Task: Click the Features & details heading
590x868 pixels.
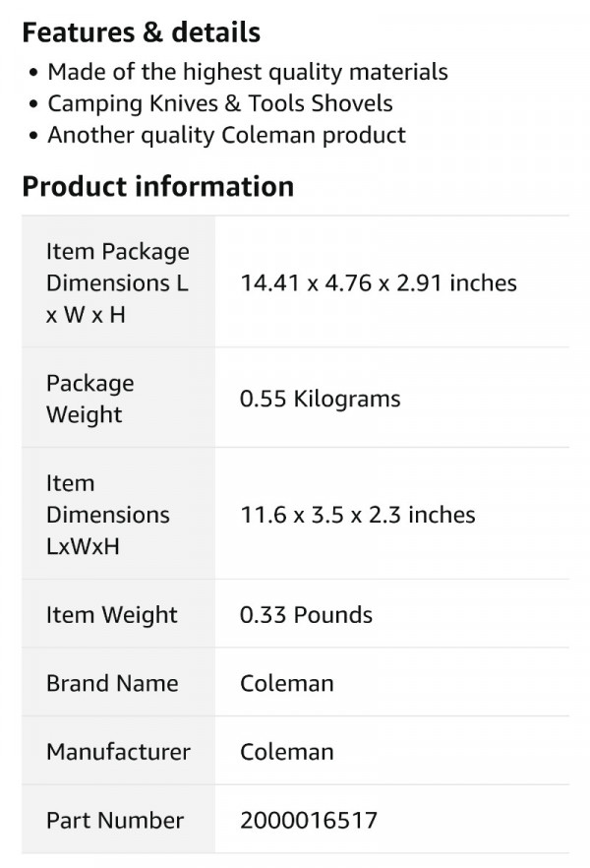Action: (x=141, y=32)
